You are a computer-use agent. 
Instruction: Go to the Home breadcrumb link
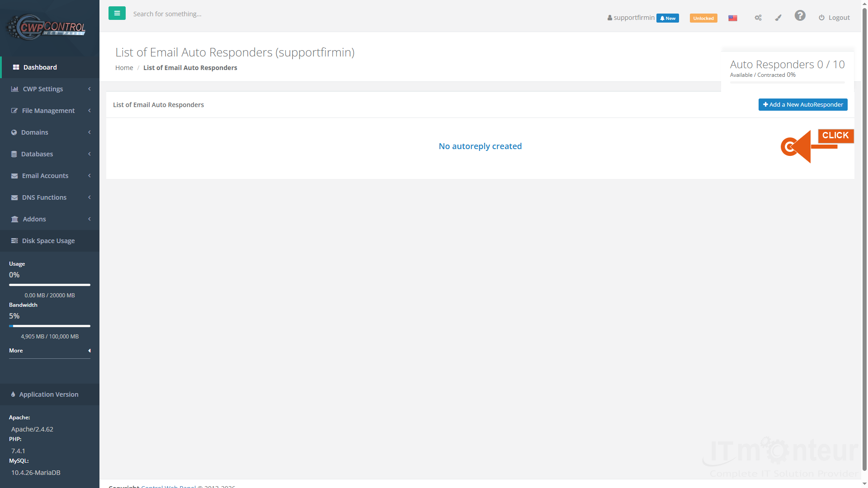[x=124, y=68]
